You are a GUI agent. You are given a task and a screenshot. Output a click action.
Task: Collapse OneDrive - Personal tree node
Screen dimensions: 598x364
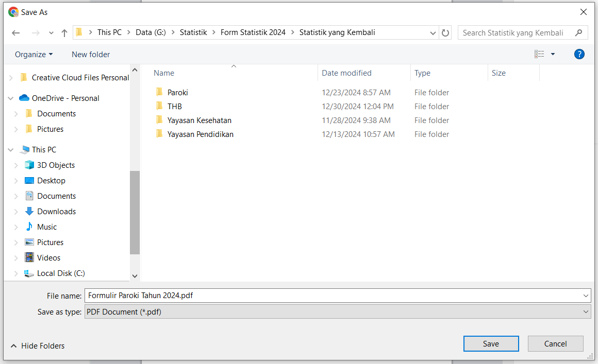pyautogui.click(x=11, y=98)
